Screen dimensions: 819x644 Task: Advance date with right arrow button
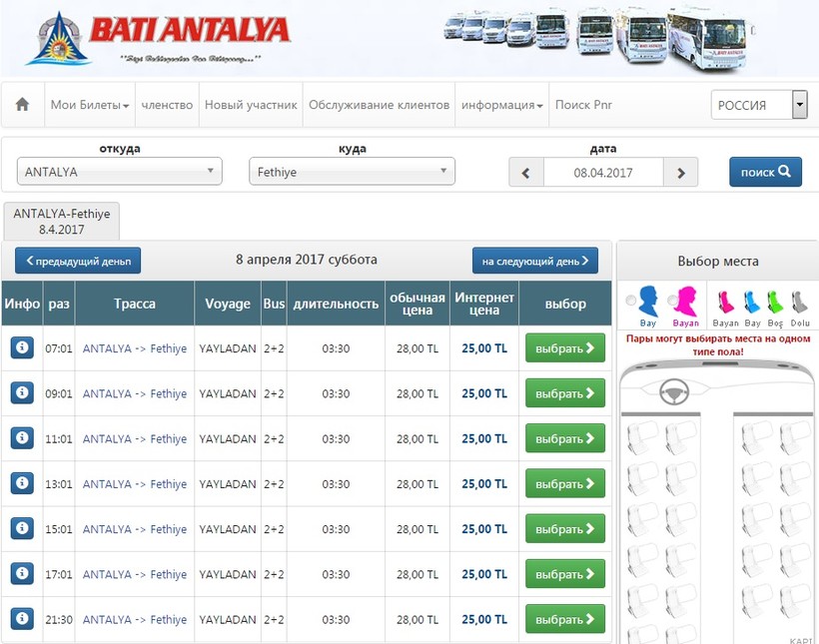[x=680, y=172]
